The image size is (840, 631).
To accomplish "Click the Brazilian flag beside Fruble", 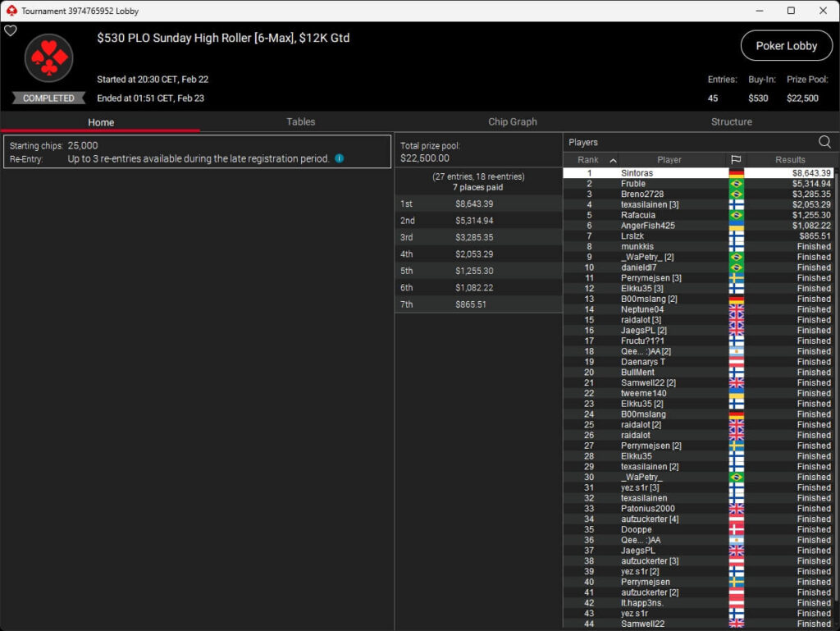I will coord(736,184).
